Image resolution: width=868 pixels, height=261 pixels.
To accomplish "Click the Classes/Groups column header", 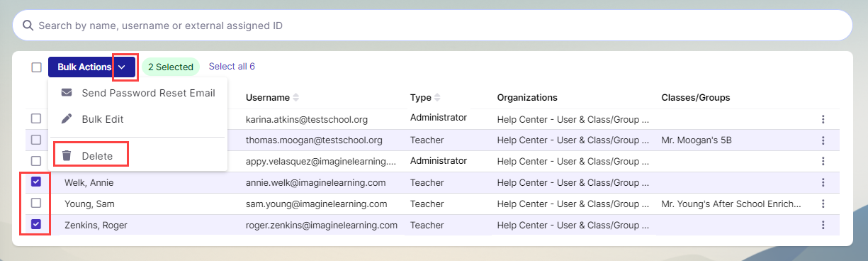I will point(695,97).
